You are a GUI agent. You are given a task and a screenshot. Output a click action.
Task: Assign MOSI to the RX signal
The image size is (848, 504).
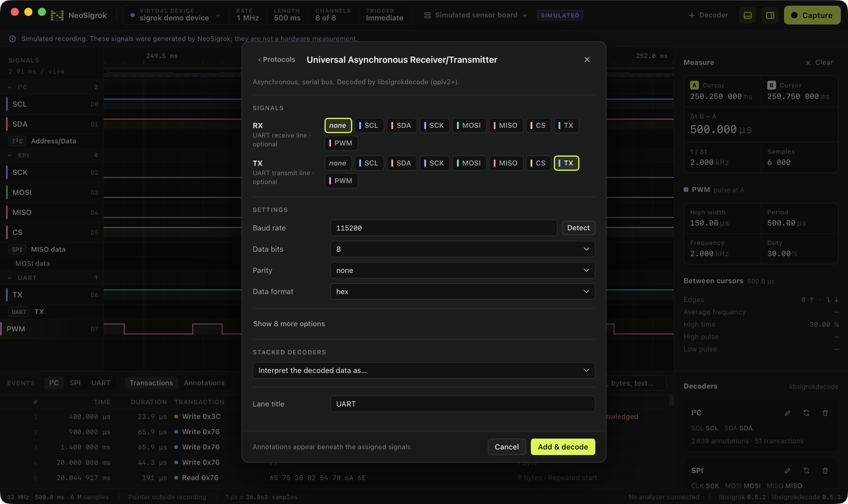click(469, 125)
